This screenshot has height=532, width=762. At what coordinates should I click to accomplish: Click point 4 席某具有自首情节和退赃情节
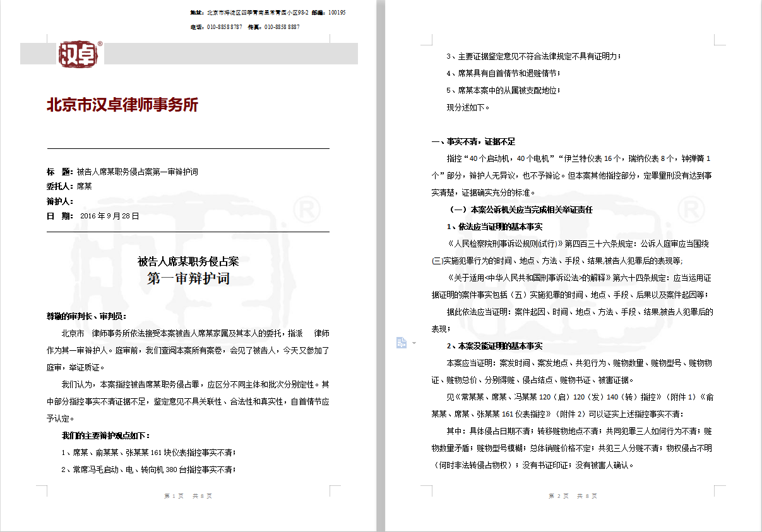[x=503, y=73]
